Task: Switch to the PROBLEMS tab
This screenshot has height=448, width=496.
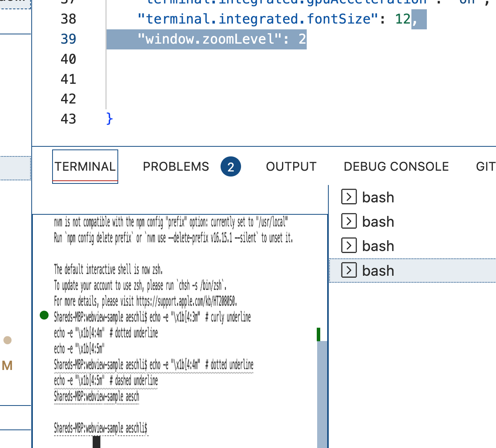Action: (176, 166)
